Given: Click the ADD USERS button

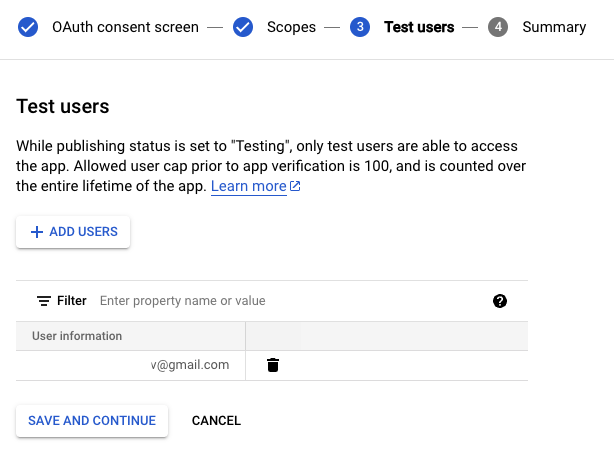Looking at the screenshot, I should pyautogui.click(x=73, y=232).
